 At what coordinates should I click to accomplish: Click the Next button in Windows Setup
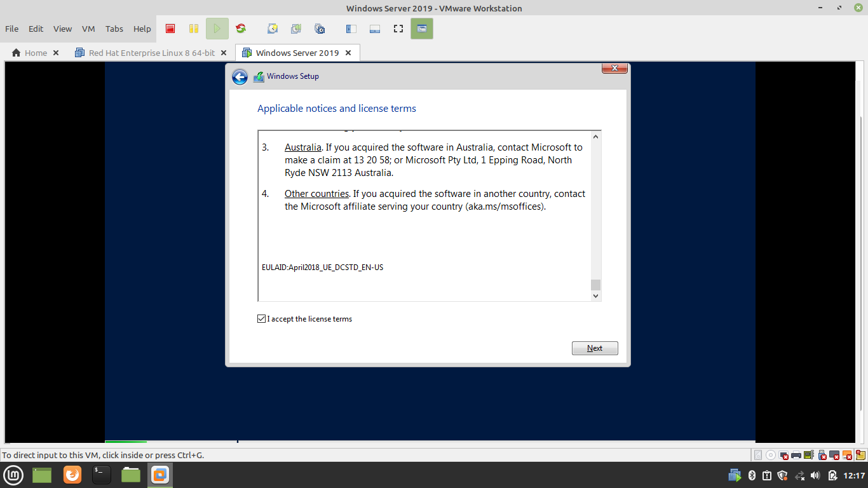595,348
